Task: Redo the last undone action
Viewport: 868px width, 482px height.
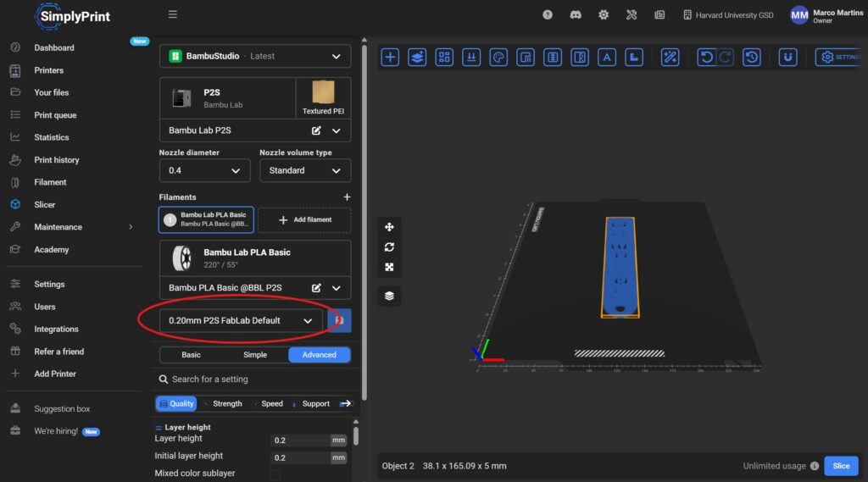Action: pyautogui.click(x=725, y=57)
